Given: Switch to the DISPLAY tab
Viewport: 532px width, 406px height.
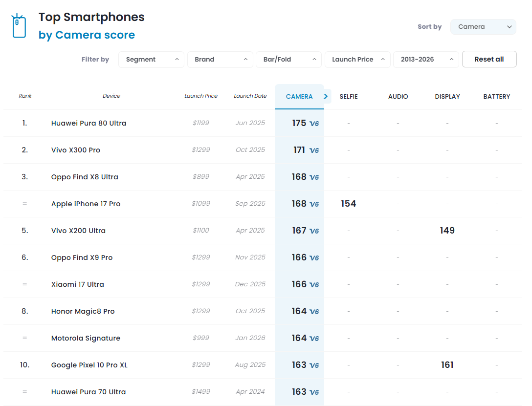Looking at the screenshot, I should (447, 97).
